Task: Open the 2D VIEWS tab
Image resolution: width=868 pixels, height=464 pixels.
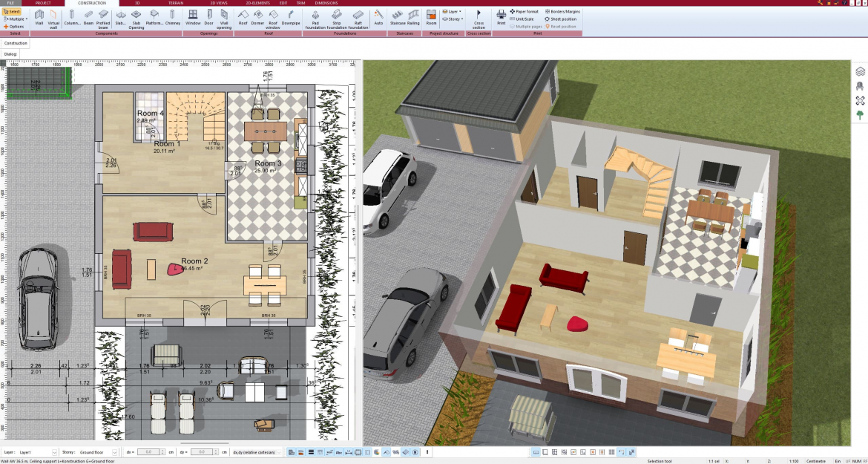Action: click(x=219, y=3)
